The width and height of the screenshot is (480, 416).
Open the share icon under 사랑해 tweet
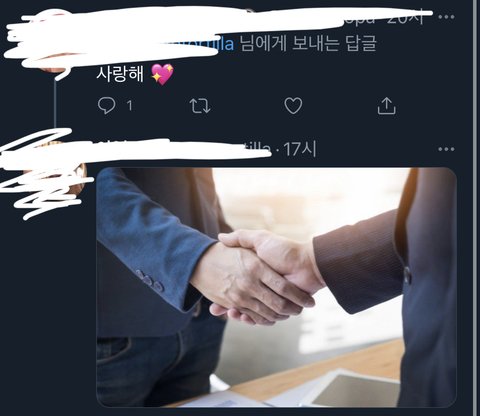387,106
